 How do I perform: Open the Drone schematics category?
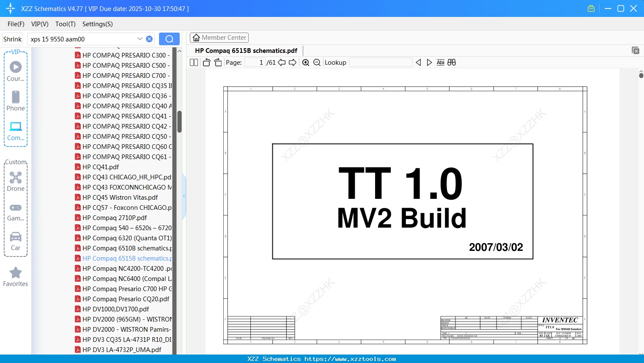(16, 181)
